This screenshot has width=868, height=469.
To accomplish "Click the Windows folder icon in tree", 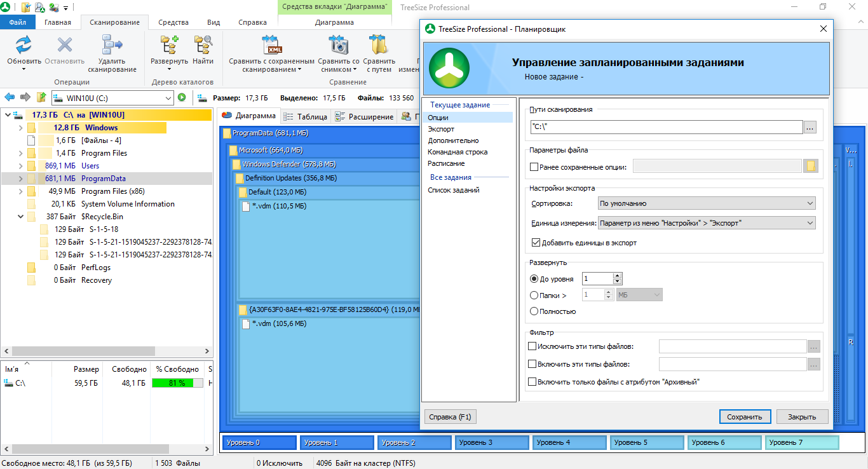I will click(x=31, y=128).
